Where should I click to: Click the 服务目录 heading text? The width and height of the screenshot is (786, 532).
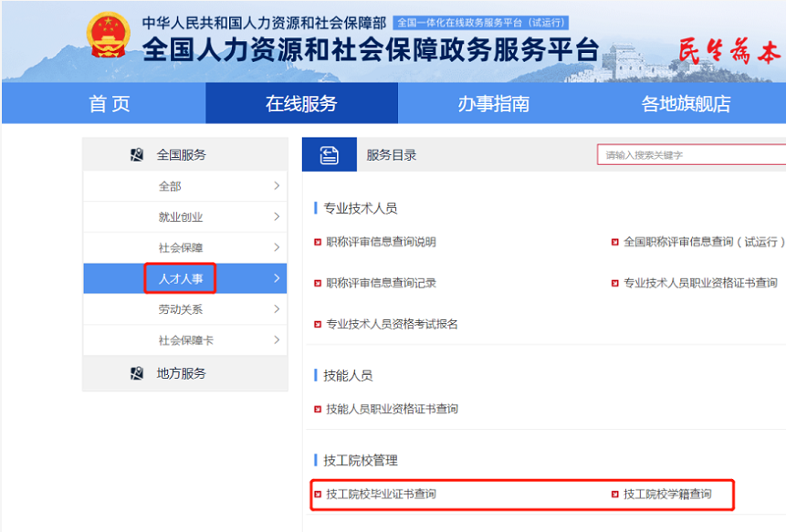tap(392, 155)
